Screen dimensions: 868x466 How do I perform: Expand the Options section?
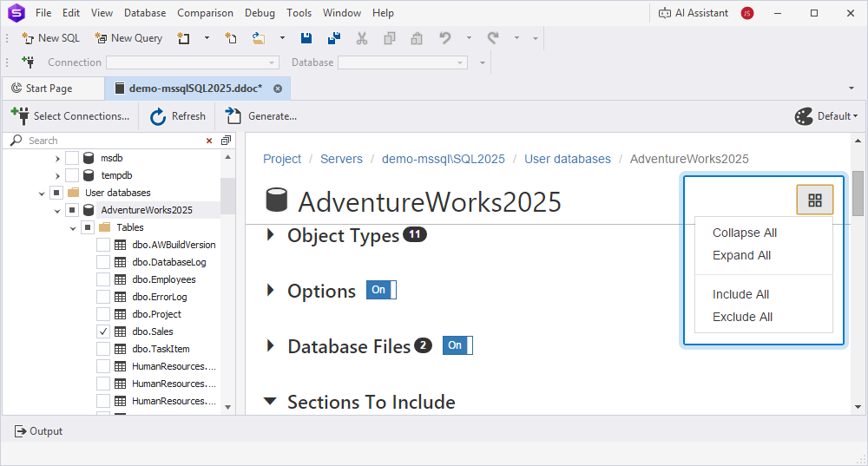click(270, 290)
